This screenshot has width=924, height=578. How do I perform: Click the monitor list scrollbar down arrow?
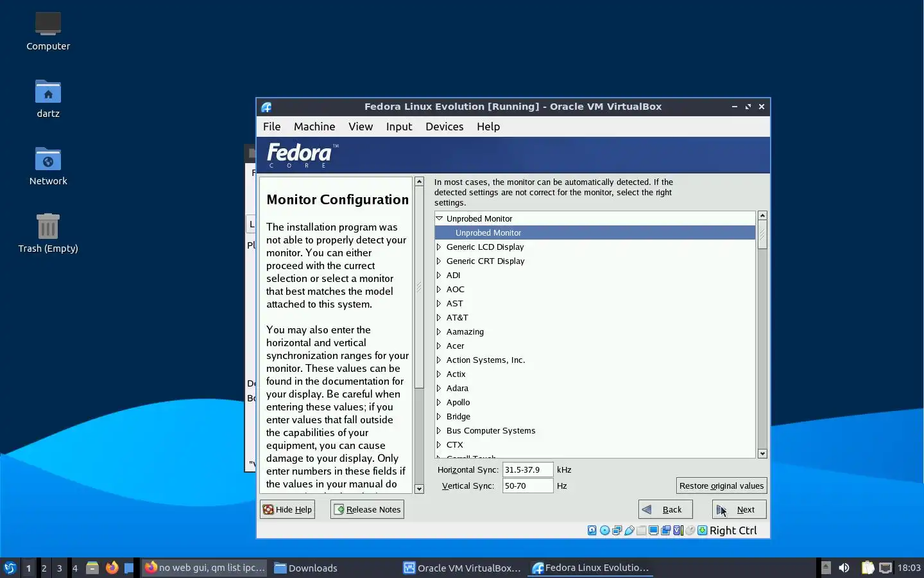(x=762, y=453)
